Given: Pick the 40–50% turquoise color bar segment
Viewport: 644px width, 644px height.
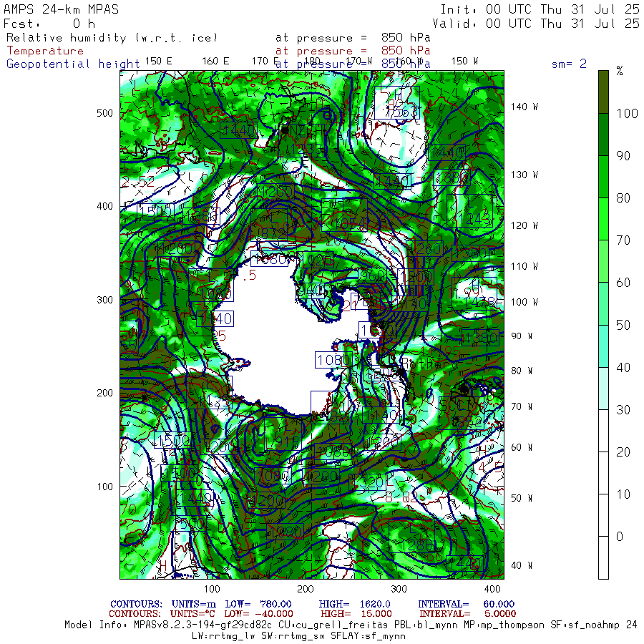Looking at the screenshot, I should click(x=603, y=346).
